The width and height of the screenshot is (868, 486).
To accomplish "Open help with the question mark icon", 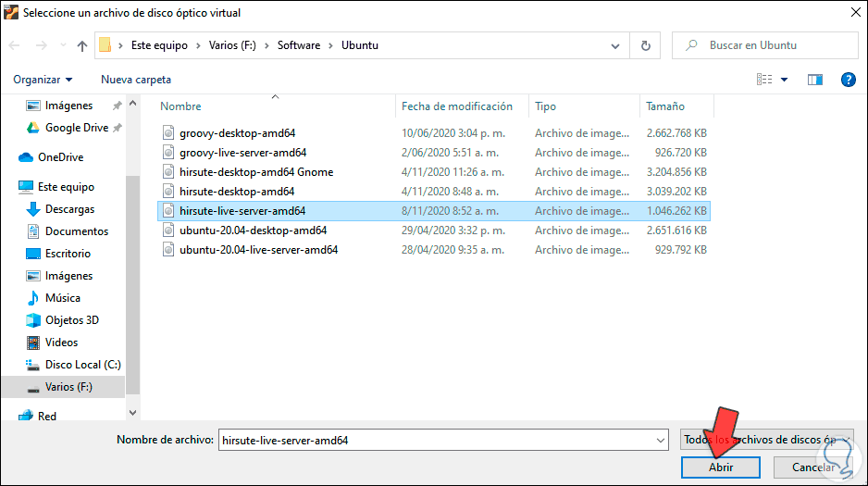I will [848, 80].
